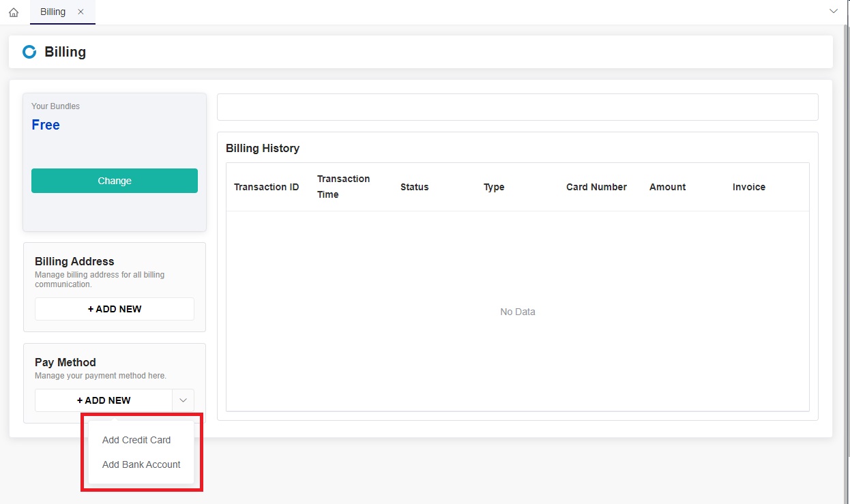This screenshot has height=504, width=850.
Task: Click the home icon on the tab bar
Action: tap(14, 12)
